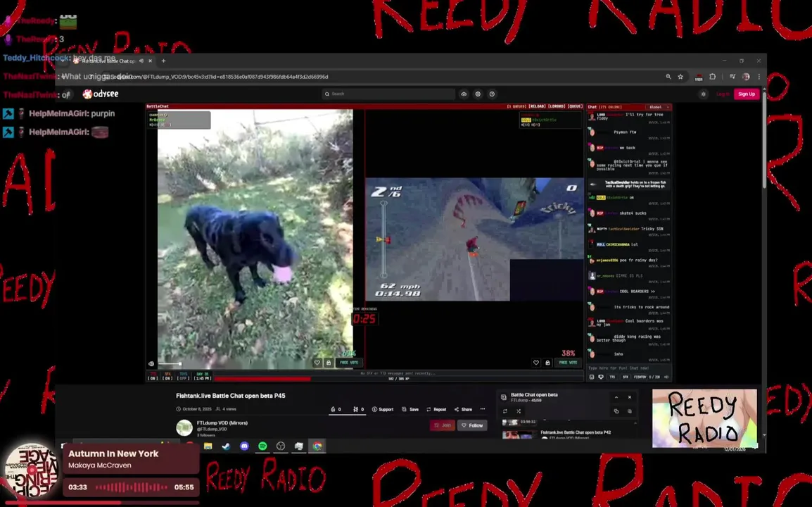
Task: Click the QUEUE button in BattleChat header
Action: (575, 106)
